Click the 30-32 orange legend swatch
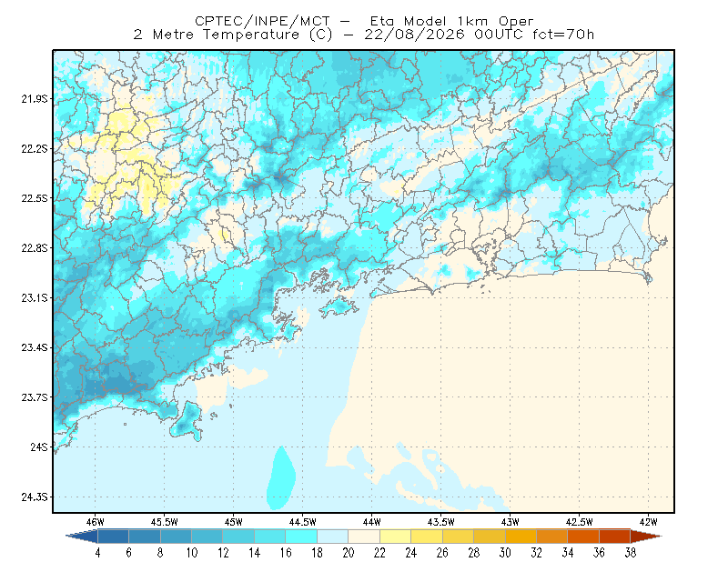The height and width of the screenshot is (562, 728). (x=521, y=536)
